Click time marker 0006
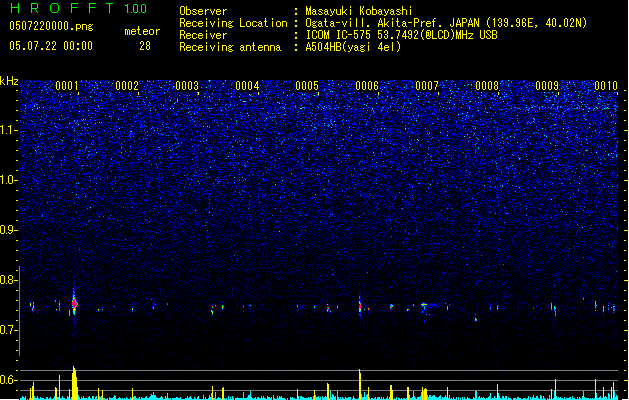Image resolution: width=629 pixels, height=400 pixels. (367, 86)
